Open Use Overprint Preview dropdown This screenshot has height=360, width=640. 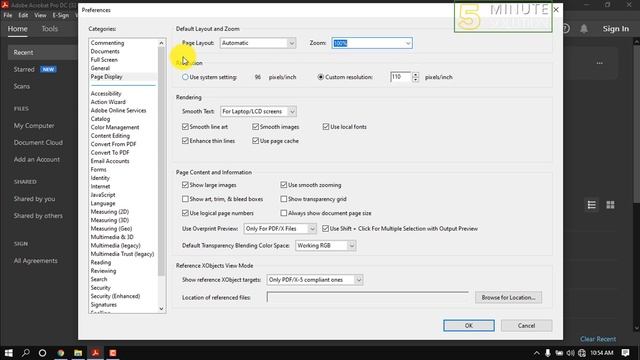coord(280,229)
